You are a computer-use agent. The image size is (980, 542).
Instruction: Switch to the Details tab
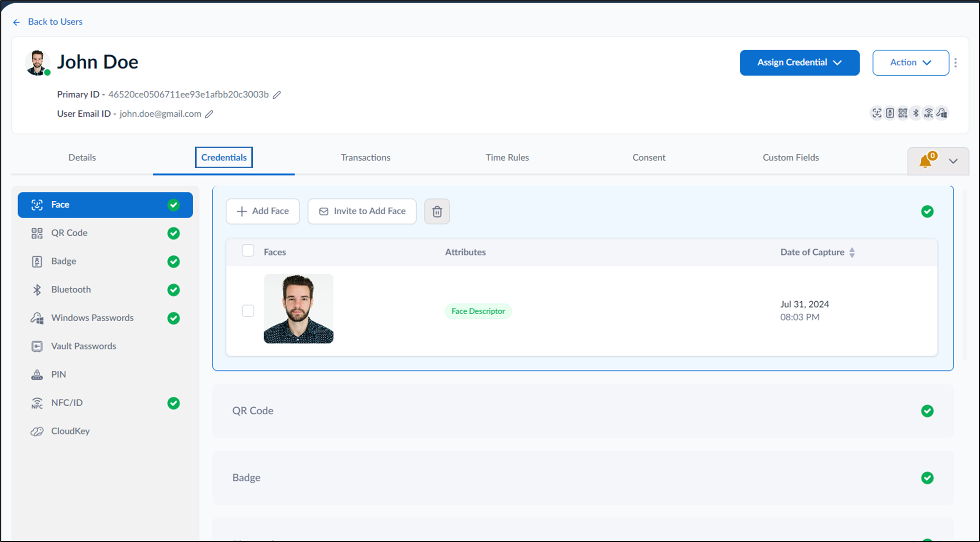coord(82,158)
